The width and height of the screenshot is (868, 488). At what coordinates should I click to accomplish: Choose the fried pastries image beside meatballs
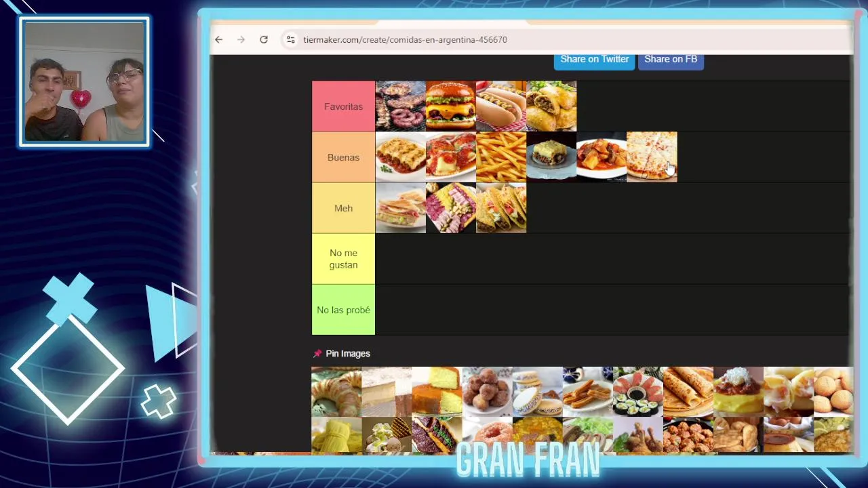[738, 435]
